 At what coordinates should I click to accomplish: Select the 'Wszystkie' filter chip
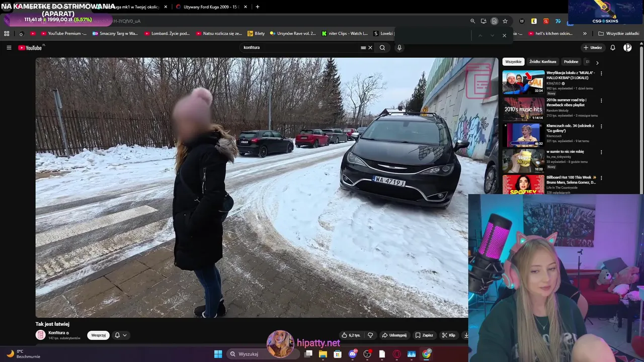[513, 62]
